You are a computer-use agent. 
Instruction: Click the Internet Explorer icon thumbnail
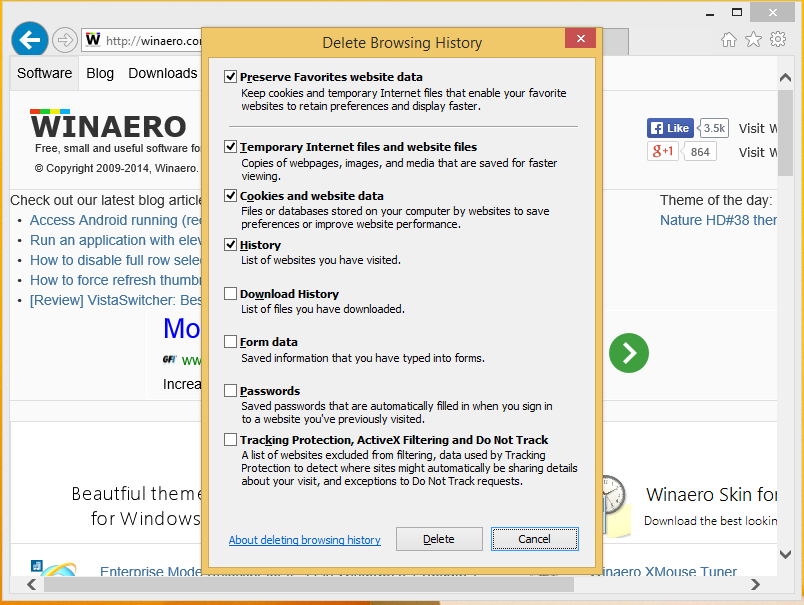point(53,567)
